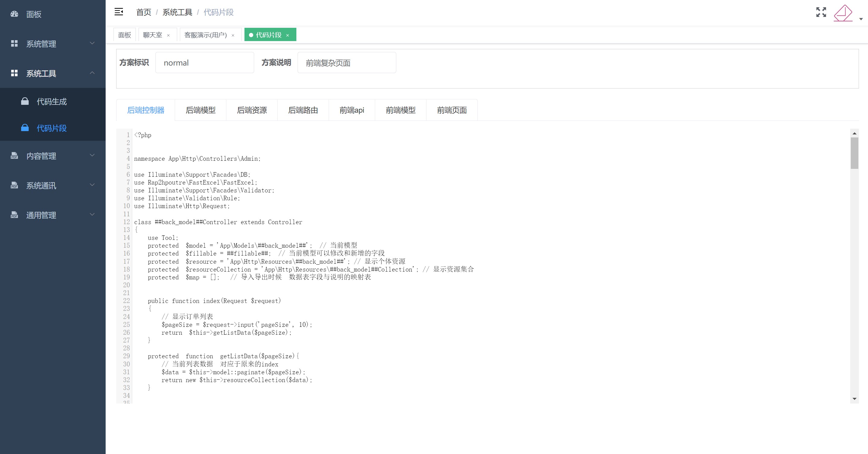868x454 pixels.
Task: Close the 客服演示(用户) tab
Action: click(x=233, y=35)
